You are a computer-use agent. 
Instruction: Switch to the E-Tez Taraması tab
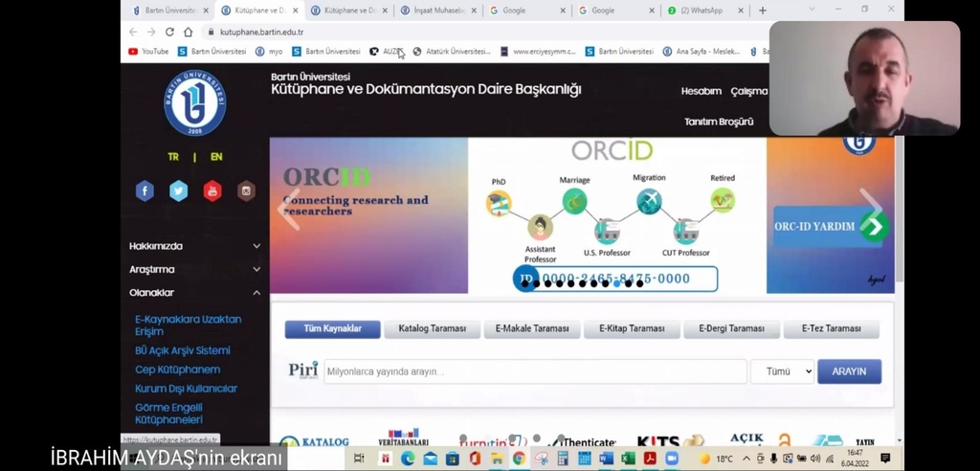point(830,328)
